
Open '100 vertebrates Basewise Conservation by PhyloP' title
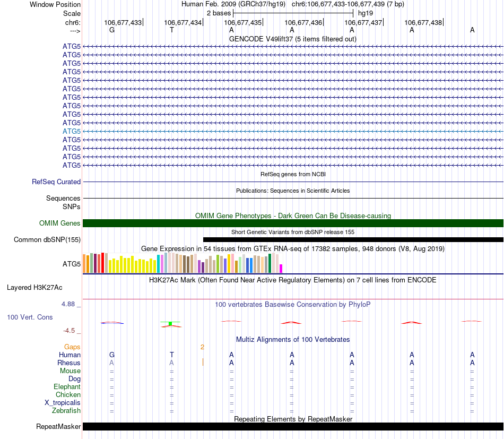[292, 304]
